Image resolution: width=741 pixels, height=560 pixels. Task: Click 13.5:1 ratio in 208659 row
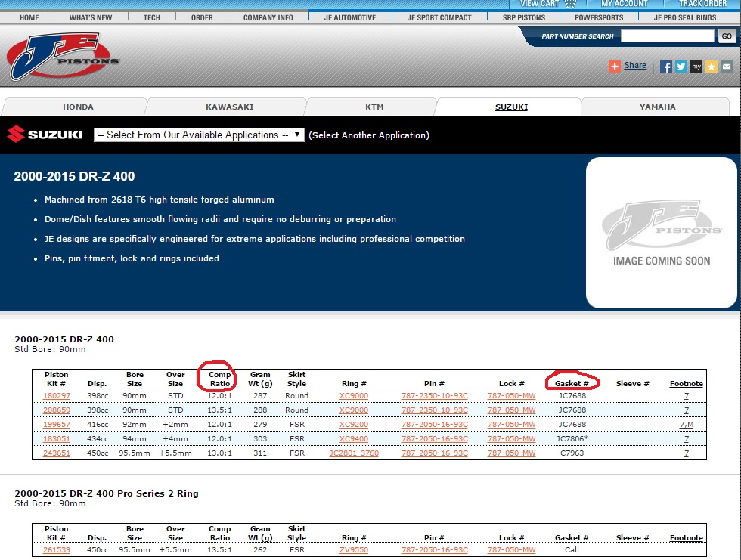pyautogui.click(x=219, y=410)
